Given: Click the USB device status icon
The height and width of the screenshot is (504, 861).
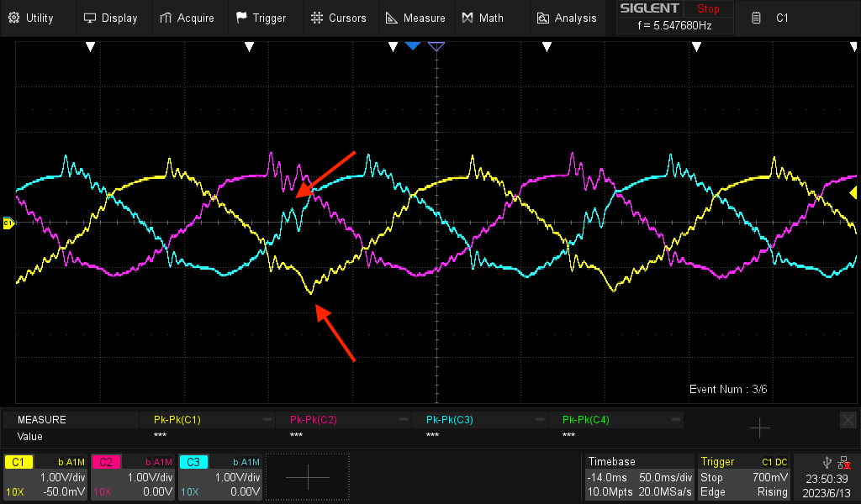Looking at the screenshot, I should click(827, 463).
